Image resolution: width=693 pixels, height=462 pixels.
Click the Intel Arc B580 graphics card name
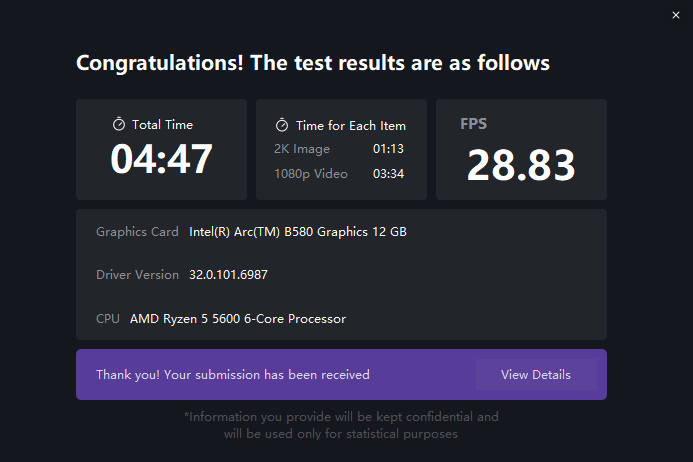coord(298,232)
